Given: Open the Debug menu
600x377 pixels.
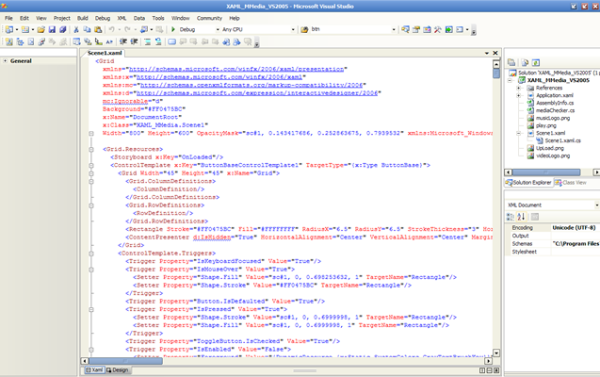Looking at the screenshot, I should click(x=103, y=18).
